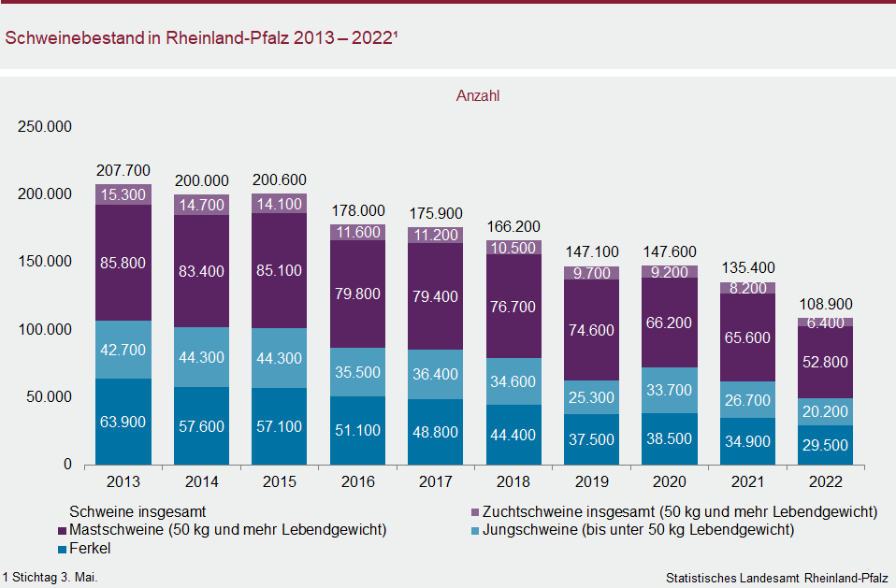Click the 2021 total label 135.400
This screenshot has width=896, height=588.
coord(748,267)
